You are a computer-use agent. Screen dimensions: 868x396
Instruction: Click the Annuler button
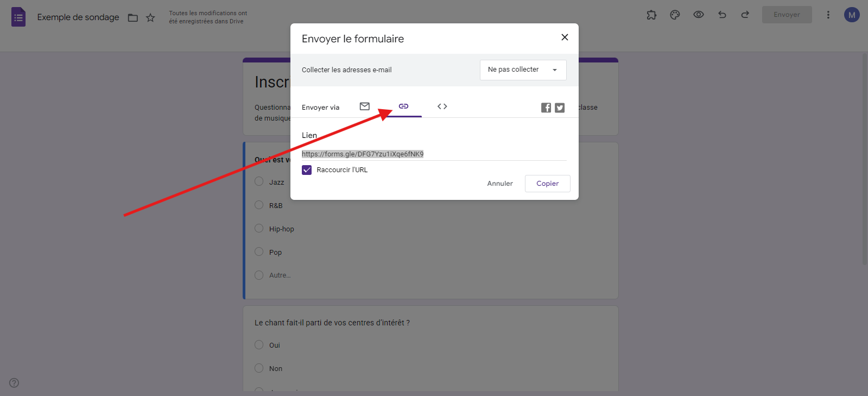[500, 184]
